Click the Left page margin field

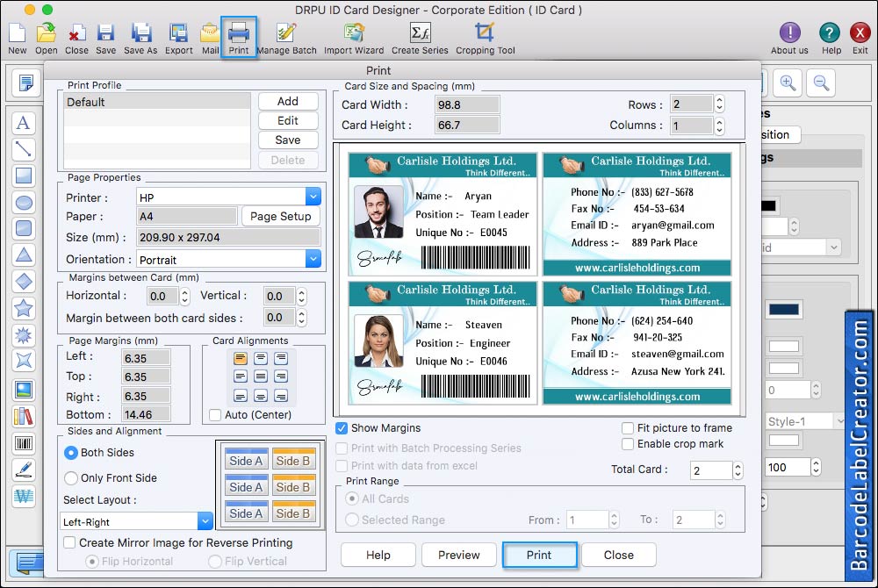(x=146, y=358)
